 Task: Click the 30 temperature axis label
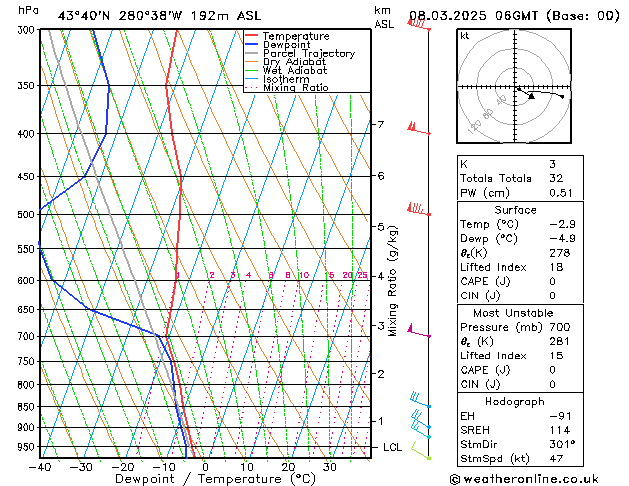pos(329,467)
